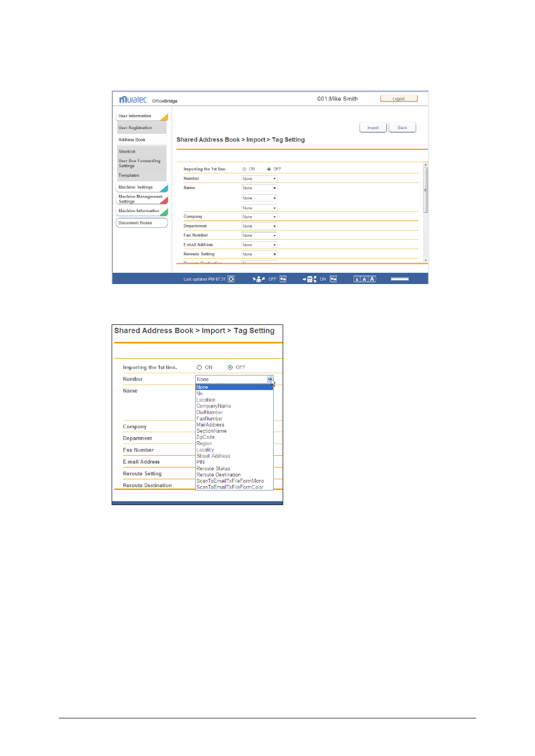535x756 pixels.
Task: Select Templates in the sidebar
Action: click(x=141, y=176)
